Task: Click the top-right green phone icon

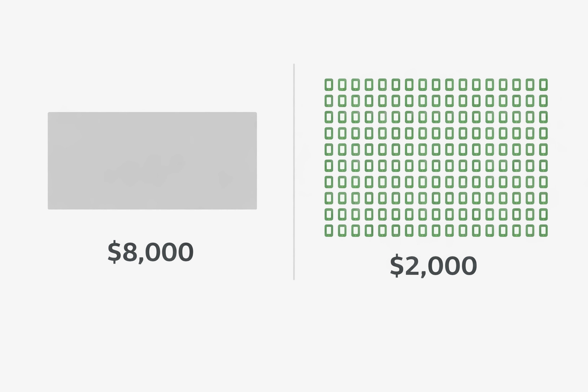Action: [x=543, y=85]
